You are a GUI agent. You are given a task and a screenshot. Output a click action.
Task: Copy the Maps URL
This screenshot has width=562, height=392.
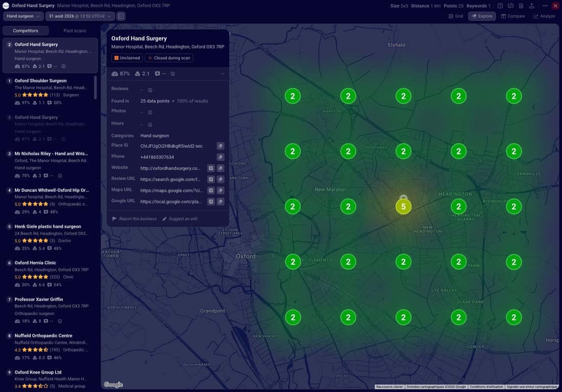220,191
